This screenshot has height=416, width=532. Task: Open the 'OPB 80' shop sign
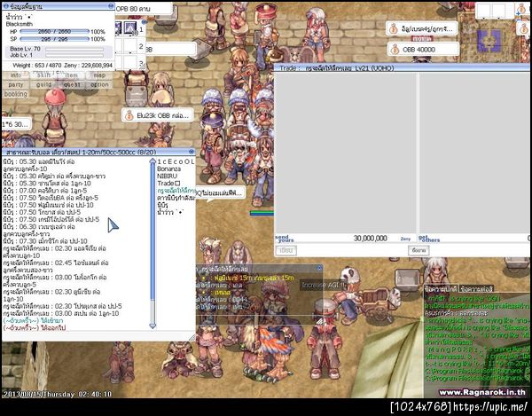pyautogui.click(x=144, y=9)
